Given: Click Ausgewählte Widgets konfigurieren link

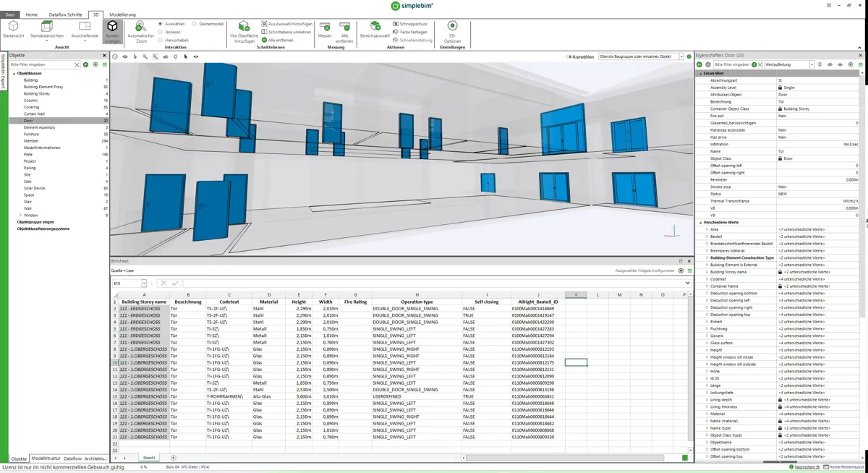Looking at the screenshot, I should [644, 270].
